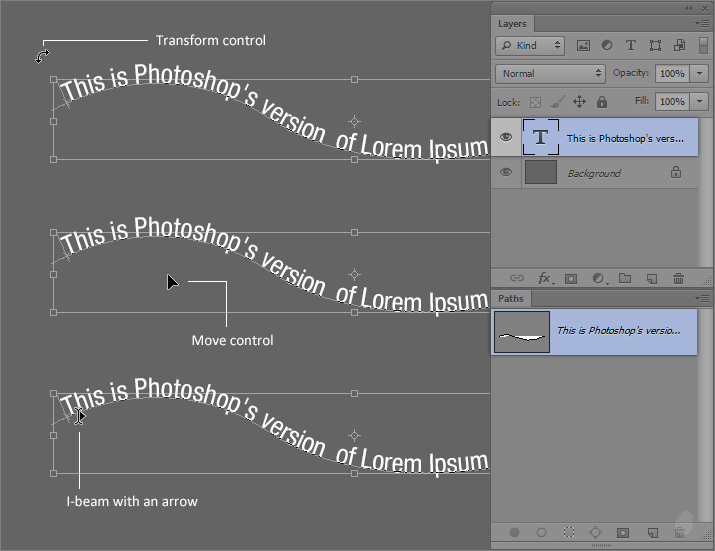Viewport: 715px width, 551px height.
Task: Toggle visibility of Background layer
Action: coord(506,172)
